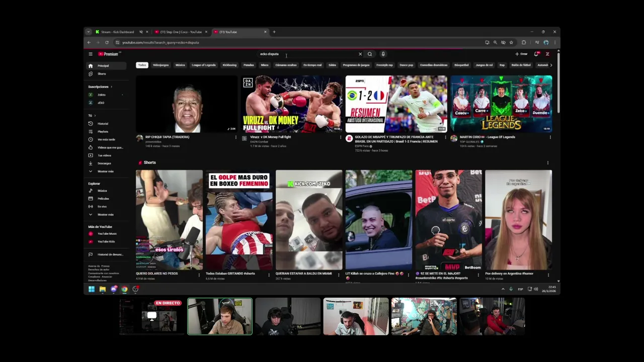The image size is (644, 362).
Task: Select the Freestyle rap filter chip
Action: pos(385,65)
